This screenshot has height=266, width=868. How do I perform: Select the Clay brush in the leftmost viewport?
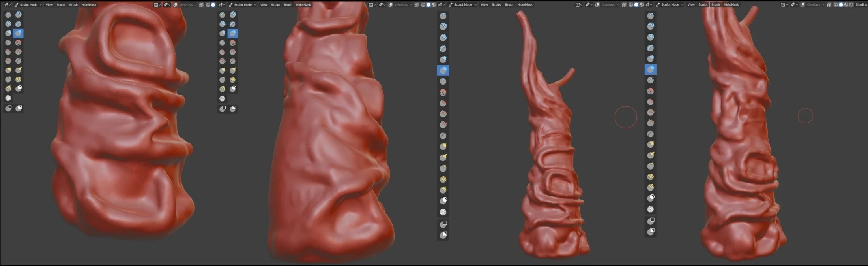(x=19, y=15)
